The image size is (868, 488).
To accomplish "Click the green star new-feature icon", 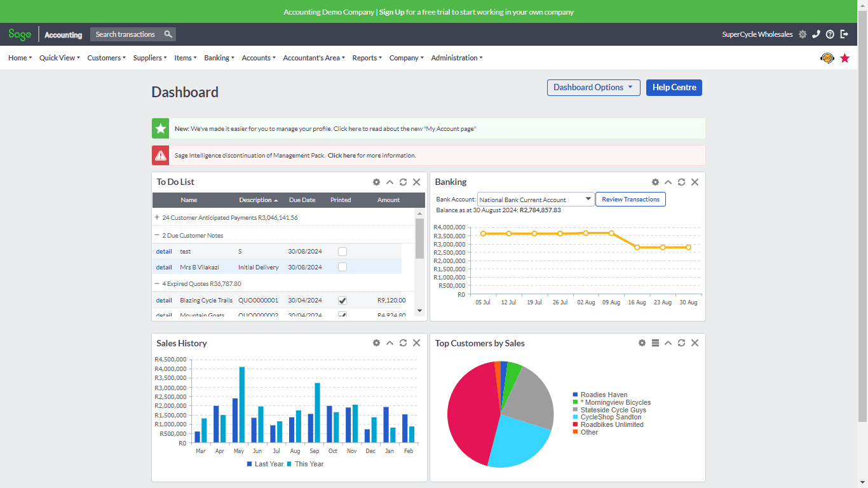I will [160, 128].
